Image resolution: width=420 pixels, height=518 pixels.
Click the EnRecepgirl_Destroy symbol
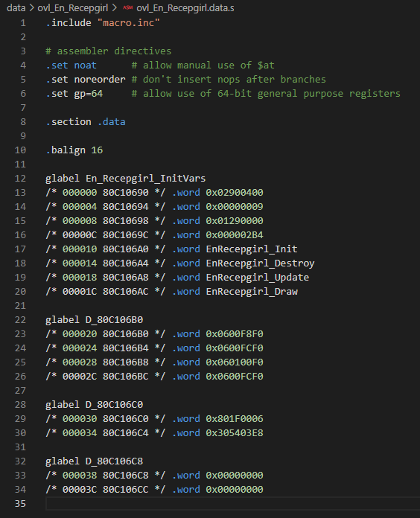[x=261, y=263]
